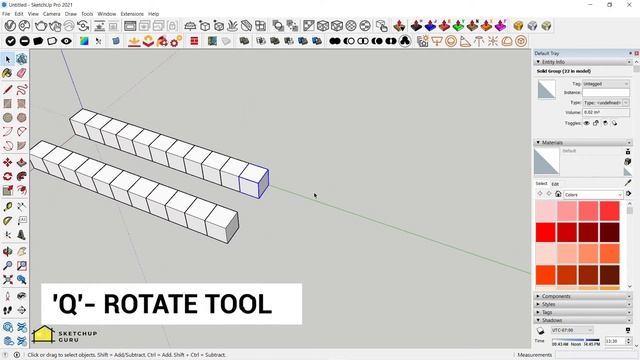Click the grass fur icon in top toolbar
The width and height of the screenshot is (640, 360).
pyautogui.click(x=232, y=26)
